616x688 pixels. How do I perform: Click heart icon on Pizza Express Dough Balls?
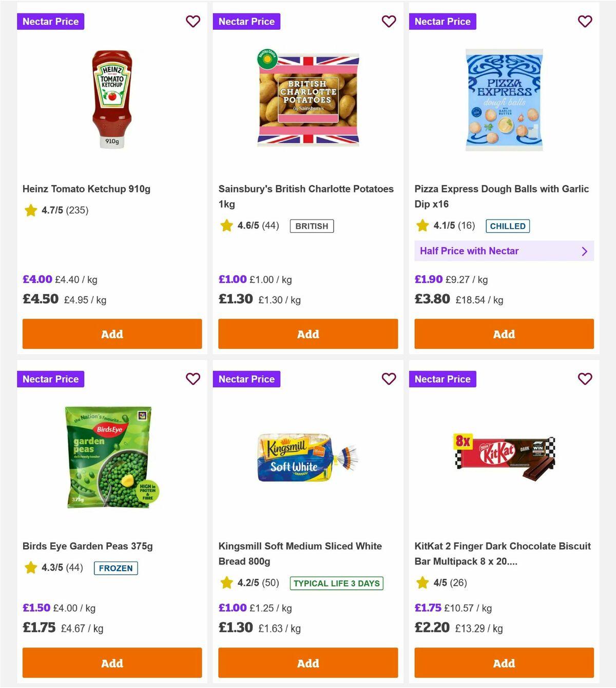coord(585,22)
